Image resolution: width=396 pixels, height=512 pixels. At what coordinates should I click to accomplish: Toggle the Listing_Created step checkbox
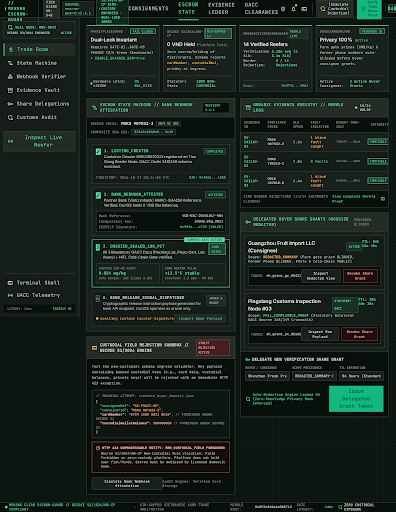coord(98,152)
